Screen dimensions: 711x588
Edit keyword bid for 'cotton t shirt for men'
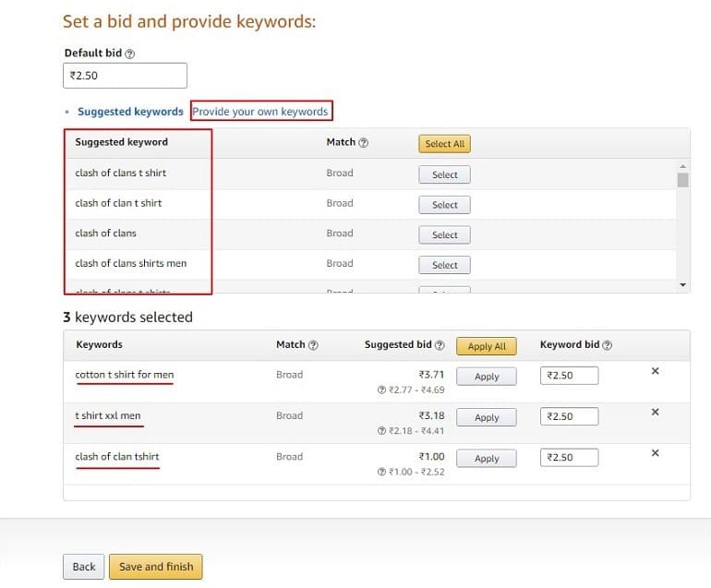pos(569,376)
